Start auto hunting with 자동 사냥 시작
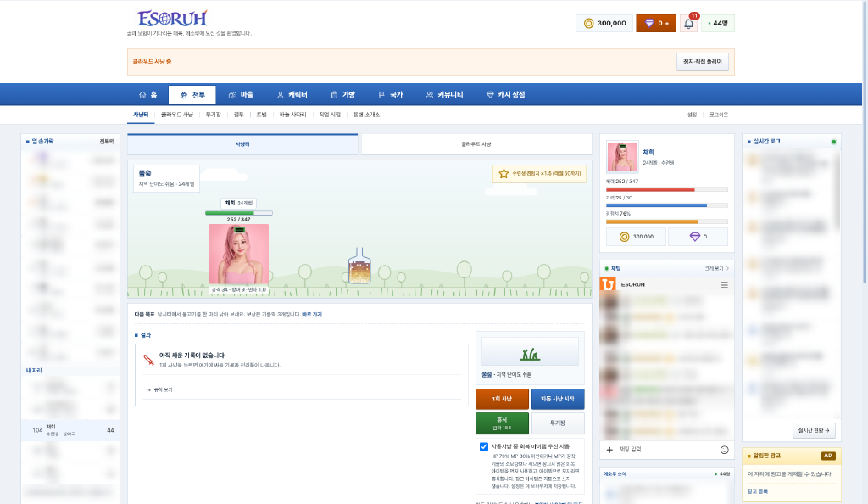868x504 pixels. (x=558, y=399)
